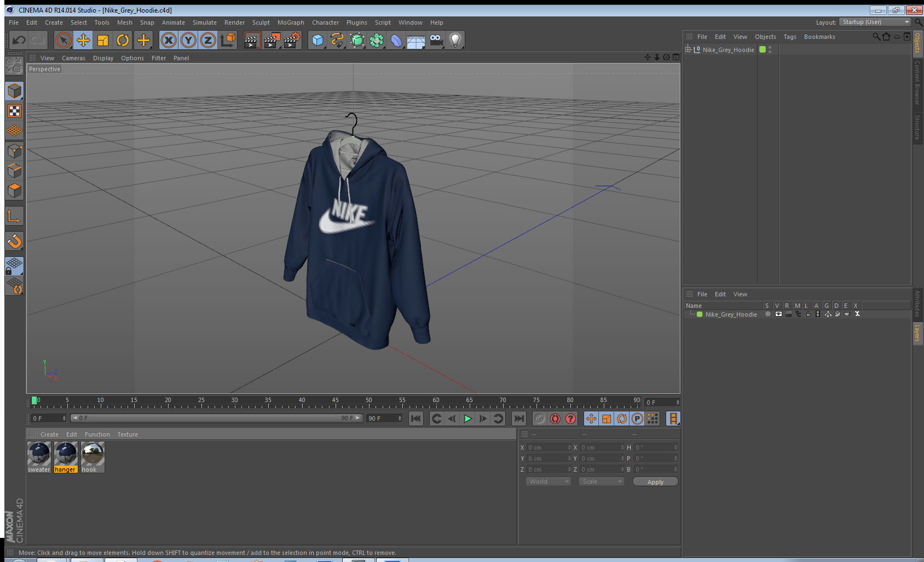Toggle Parameter keyframe recording (P)
This screenshot has height=562, width=924.
tap(637, 418)
